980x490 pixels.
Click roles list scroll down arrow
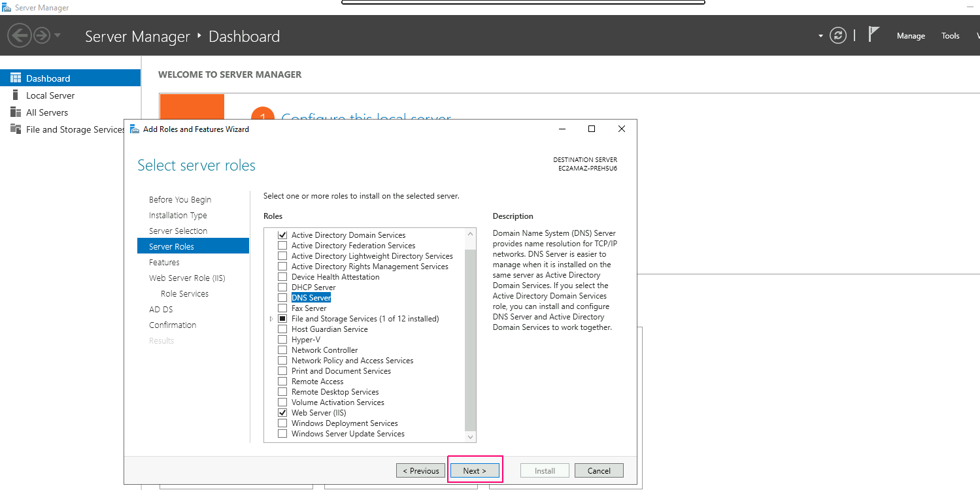pyautogui.click(x=471, y=438)
